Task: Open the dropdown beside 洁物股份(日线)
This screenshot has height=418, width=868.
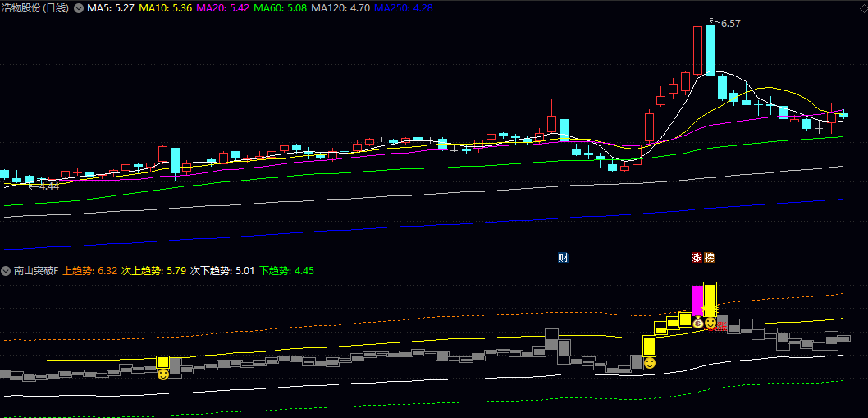Action: [x=79, y=7]
